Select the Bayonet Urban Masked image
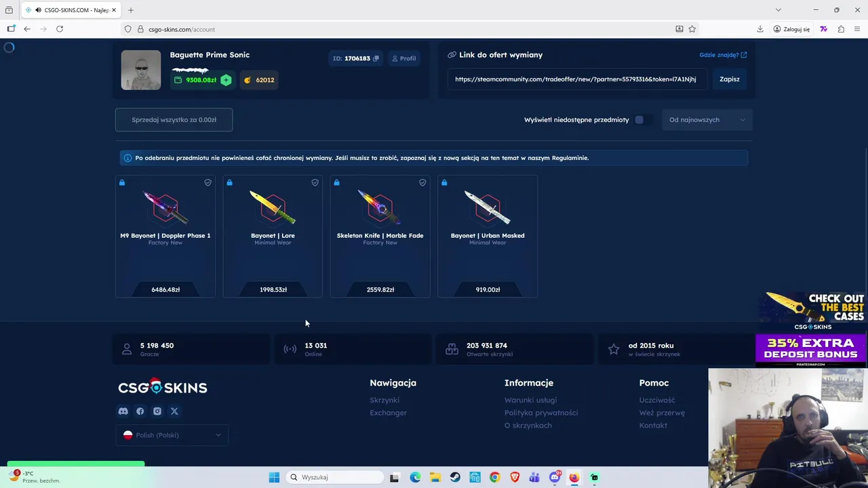868x488 pixels. [x=488, y=207]
